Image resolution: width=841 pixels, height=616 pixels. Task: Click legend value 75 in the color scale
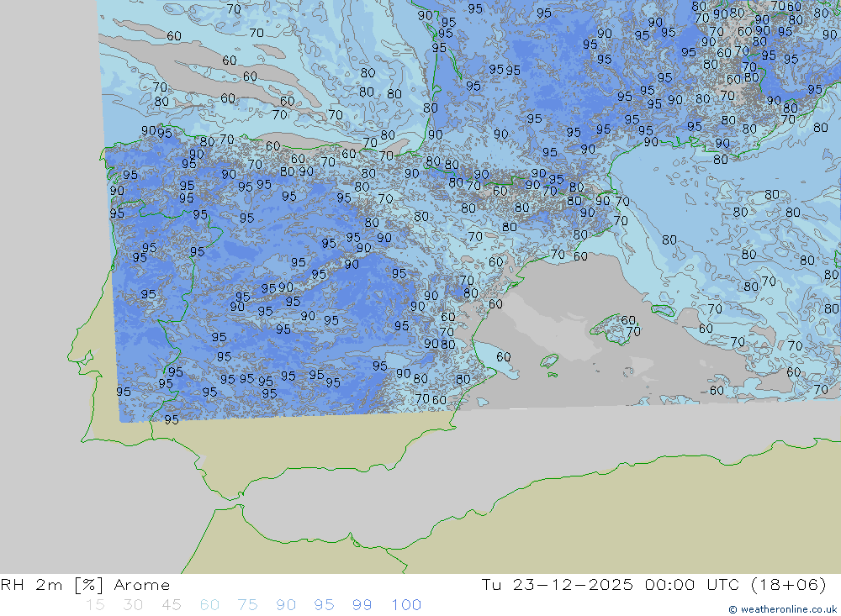247,605
